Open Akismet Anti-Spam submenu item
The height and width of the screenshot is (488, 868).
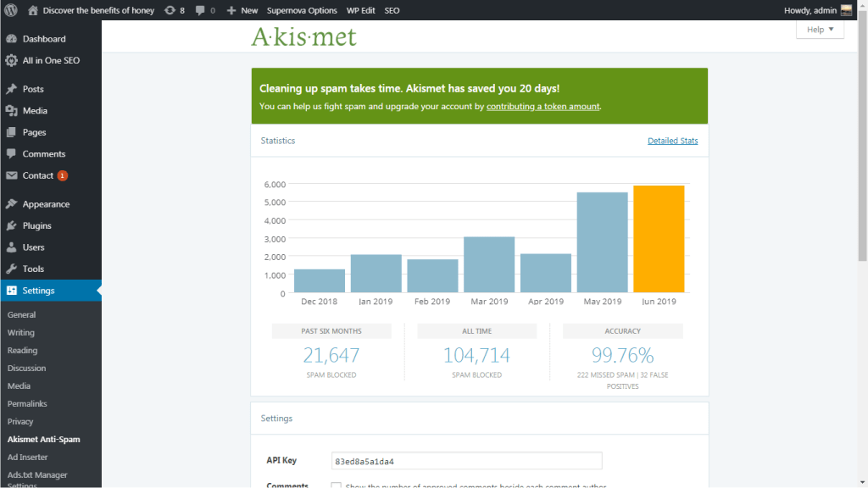pos(44,439)
